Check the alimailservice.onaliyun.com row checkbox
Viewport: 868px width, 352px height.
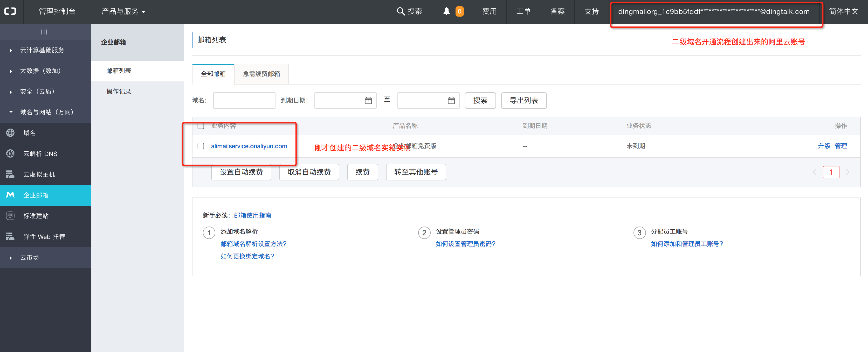[201, 146]
